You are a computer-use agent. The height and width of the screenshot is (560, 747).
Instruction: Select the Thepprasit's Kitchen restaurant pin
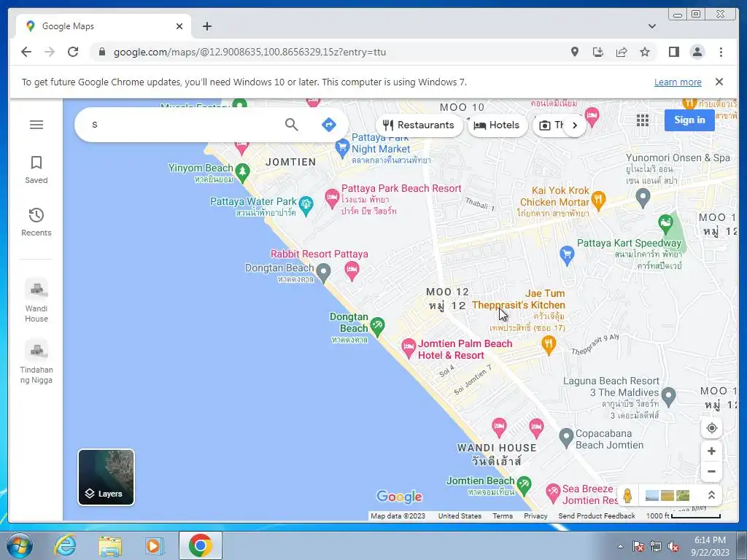click(549, 345)
